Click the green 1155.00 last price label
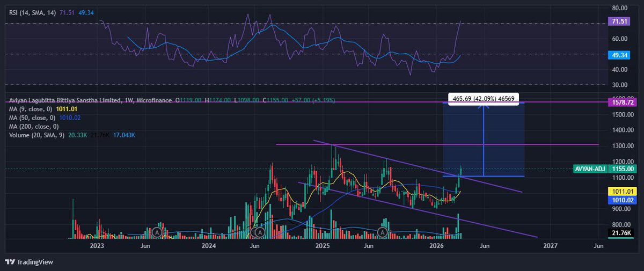The image size is (644, 271). (623, 169)
